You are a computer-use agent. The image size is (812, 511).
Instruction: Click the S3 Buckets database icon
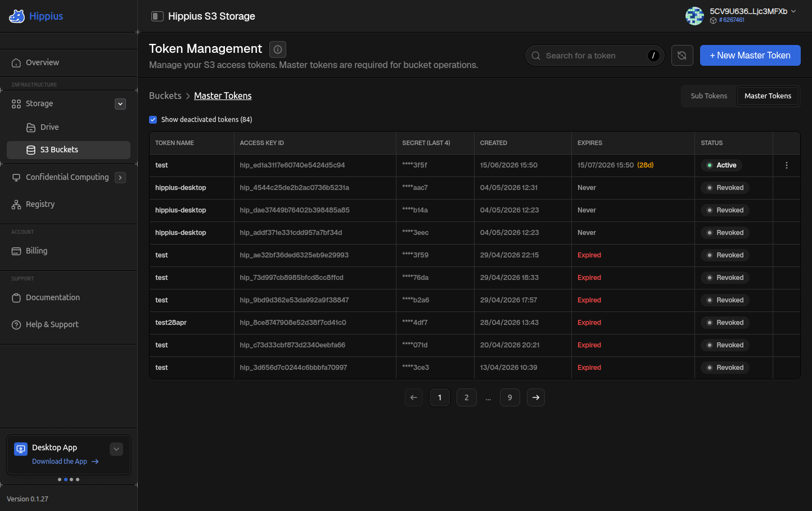(x=31, y=150)
